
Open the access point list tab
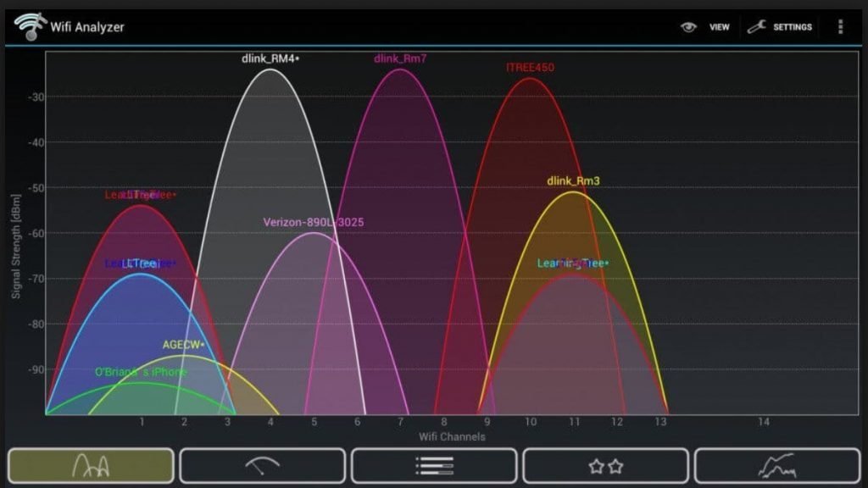[x=434, y=465]
